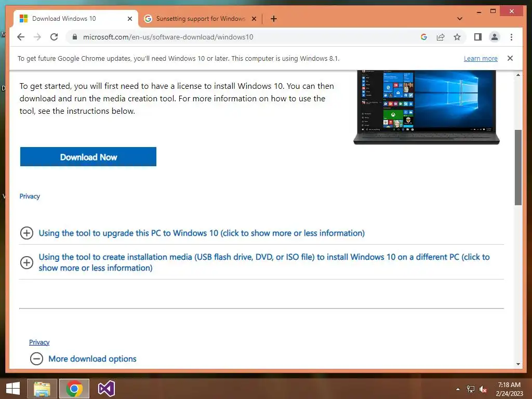This screenshot has height=399, width=532.
Task: Expand the create installation media section
Action: pyautogui.click(x=264, y=262)
